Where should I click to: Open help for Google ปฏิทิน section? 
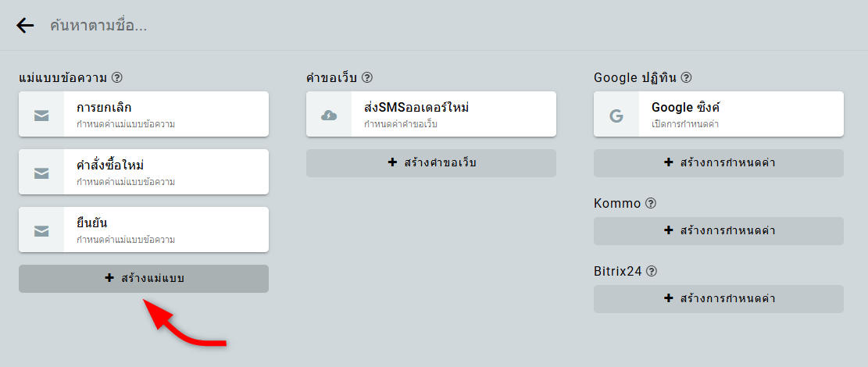pyautogui.click(x=686, y=77)
